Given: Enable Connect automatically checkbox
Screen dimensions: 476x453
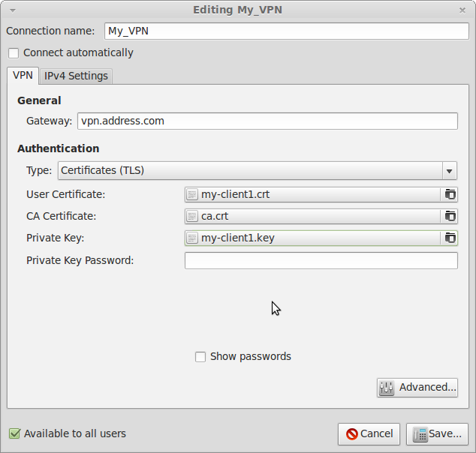Looking at the screenshot, I should [14, 53].
